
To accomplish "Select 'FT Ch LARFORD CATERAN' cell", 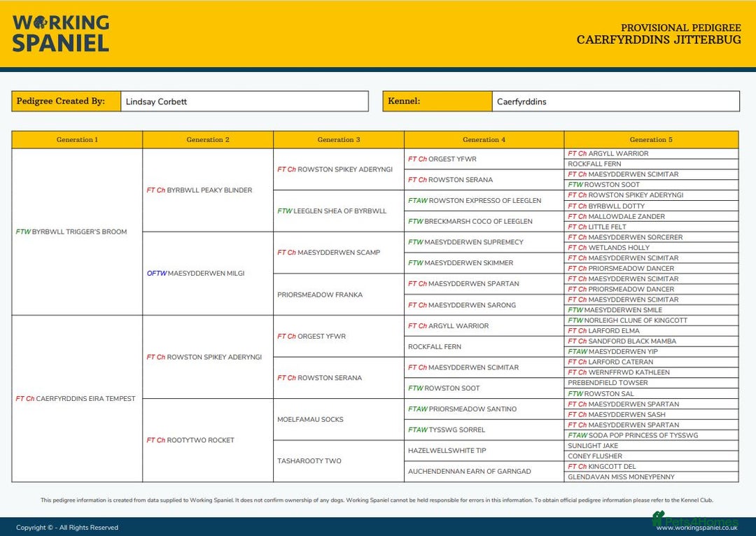I will 651,362.
